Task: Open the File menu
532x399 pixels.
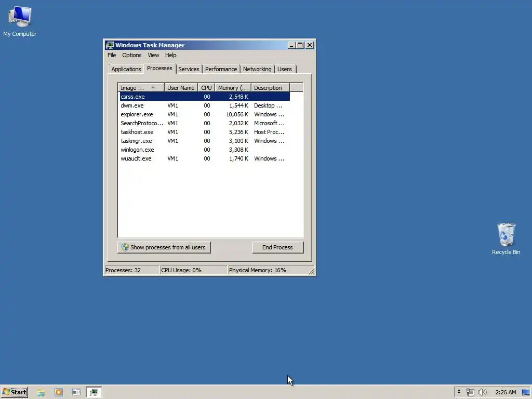Action: pyautogui.click(x=112, y=55)
